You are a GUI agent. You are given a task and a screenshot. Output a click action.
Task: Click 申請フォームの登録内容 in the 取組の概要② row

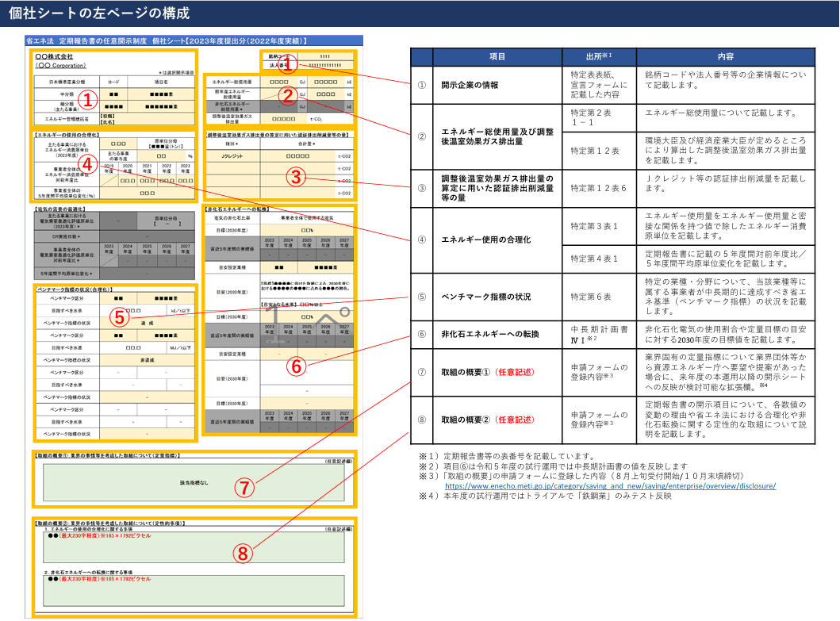pos(599,420)
